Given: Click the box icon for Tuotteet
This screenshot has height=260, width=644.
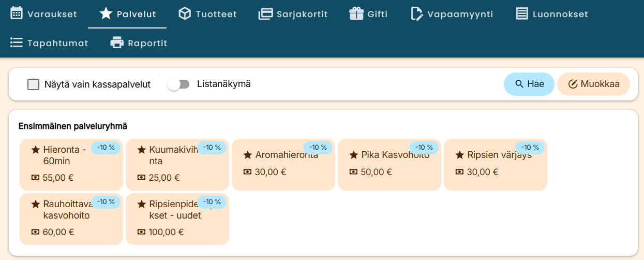Looking at the screenshot, I should [x=185, y=14].
